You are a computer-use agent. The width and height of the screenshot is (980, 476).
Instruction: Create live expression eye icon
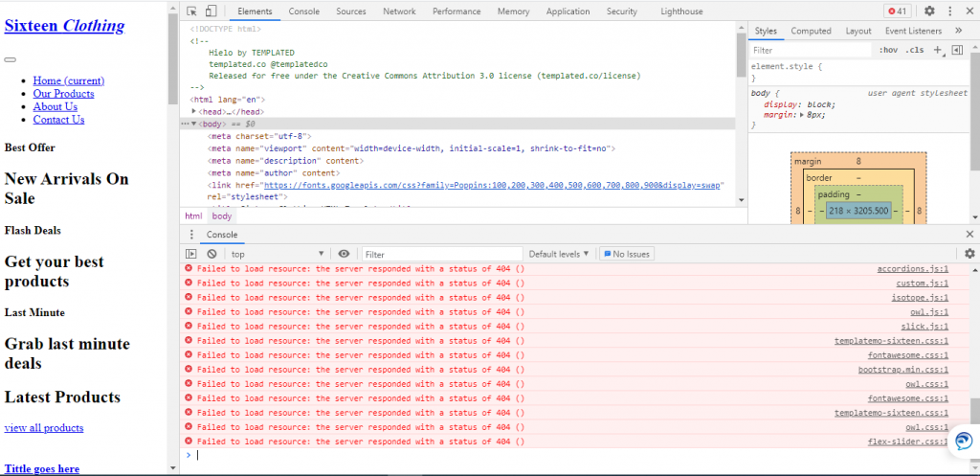344,254
